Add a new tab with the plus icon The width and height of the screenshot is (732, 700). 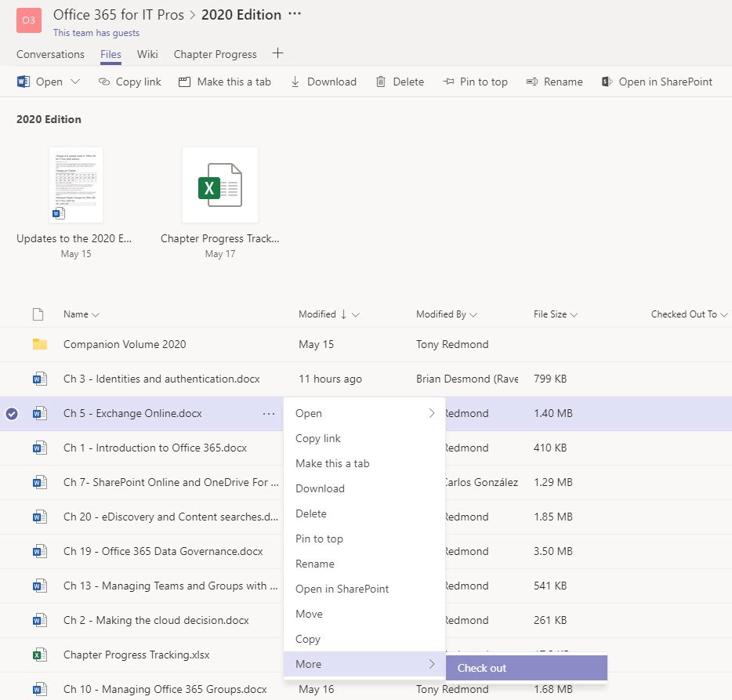277,53
